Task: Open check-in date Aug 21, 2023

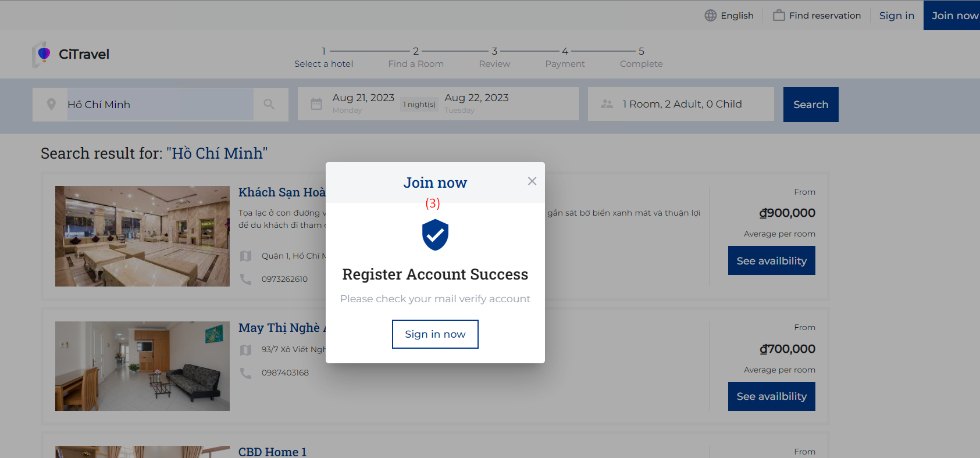Action: pyautogui.click(x=364, y=103)
